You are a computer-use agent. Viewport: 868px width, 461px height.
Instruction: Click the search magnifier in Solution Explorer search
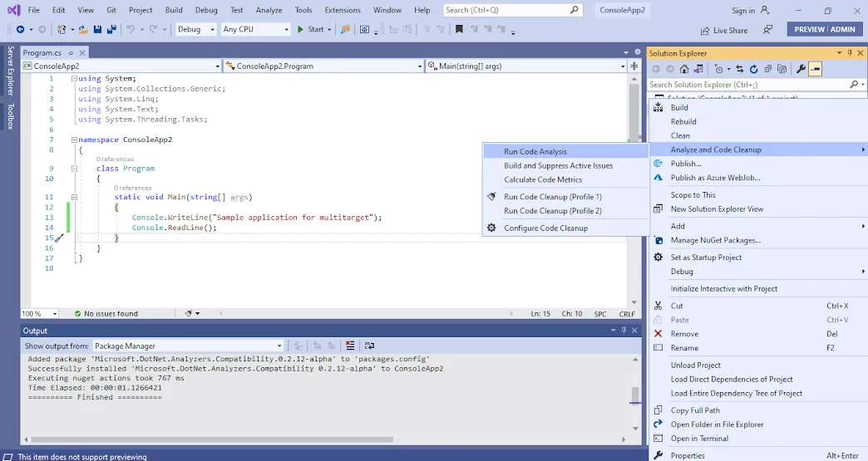854,85
